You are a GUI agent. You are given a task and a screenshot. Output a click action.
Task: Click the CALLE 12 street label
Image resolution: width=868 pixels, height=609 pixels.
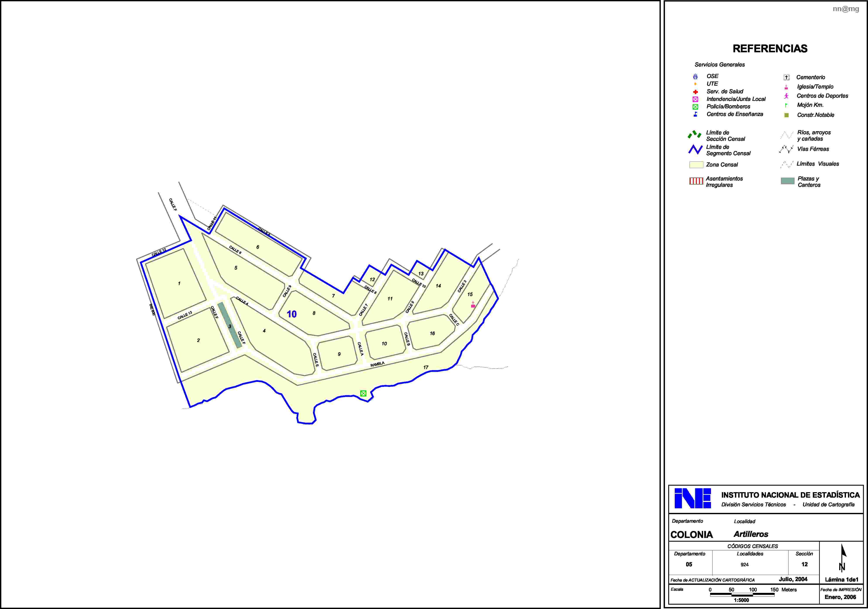(159, 253)
